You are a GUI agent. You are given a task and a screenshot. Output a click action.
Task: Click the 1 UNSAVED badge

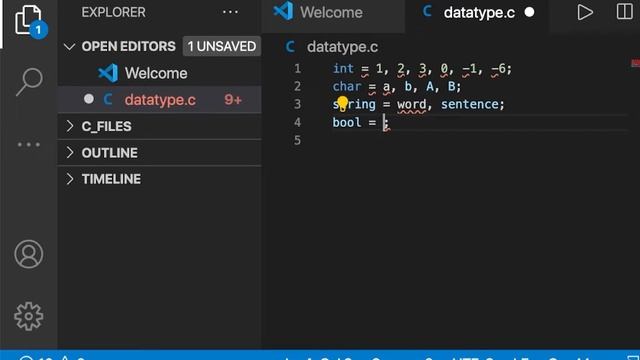222,47
